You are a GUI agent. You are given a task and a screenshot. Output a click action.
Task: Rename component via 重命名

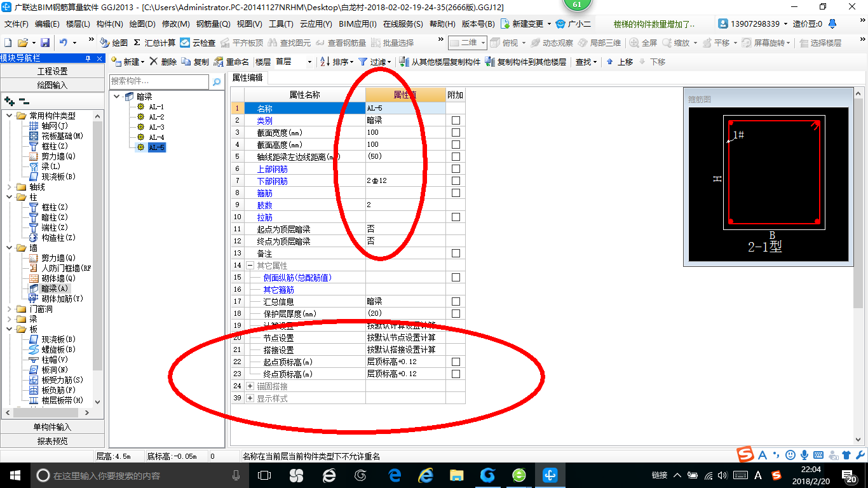(231, 62)
